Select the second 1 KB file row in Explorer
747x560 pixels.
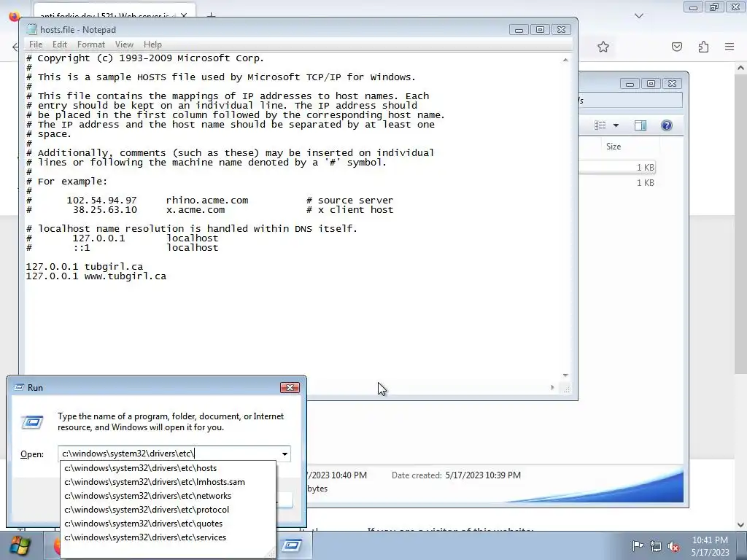(617, 183)
